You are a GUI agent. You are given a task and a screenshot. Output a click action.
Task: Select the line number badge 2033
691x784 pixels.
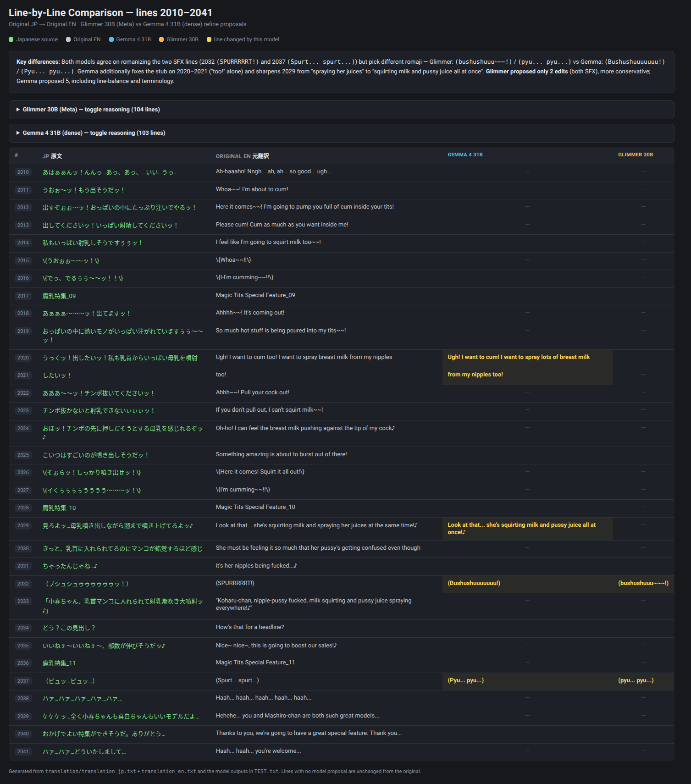click(x=23, y=601)
